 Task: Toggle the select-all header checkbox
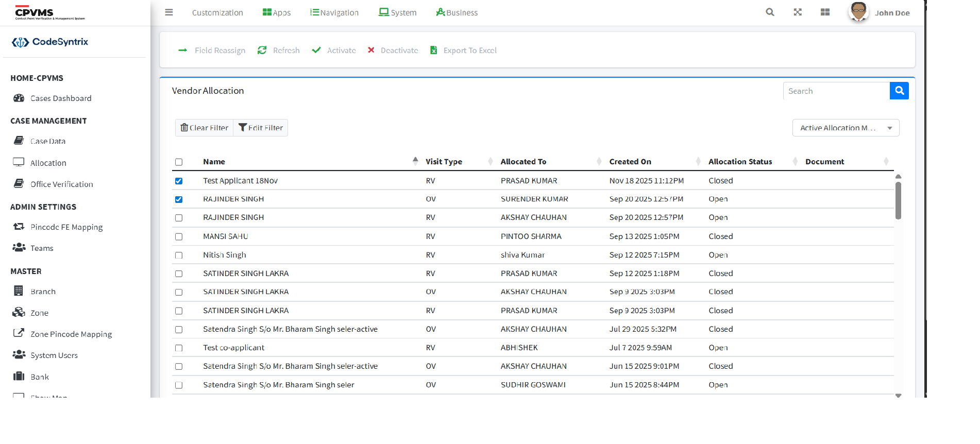pos(179,162)
